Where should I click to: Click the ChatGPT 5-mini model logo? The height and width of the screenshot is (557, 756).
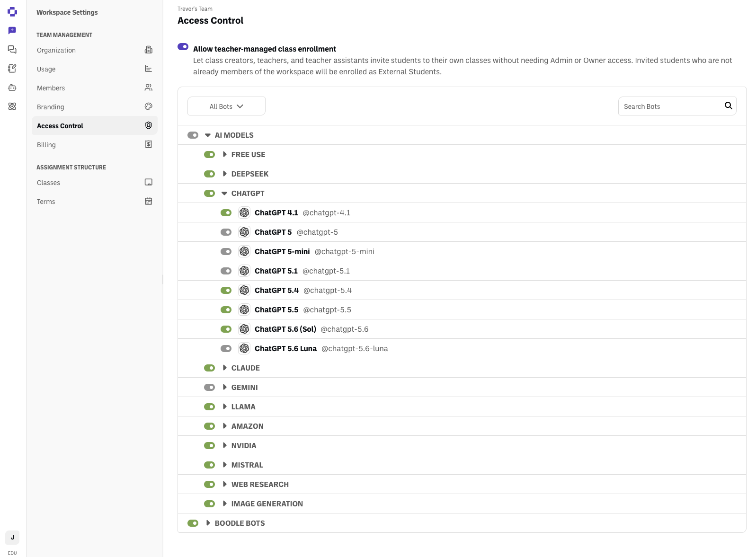(244, 251)
